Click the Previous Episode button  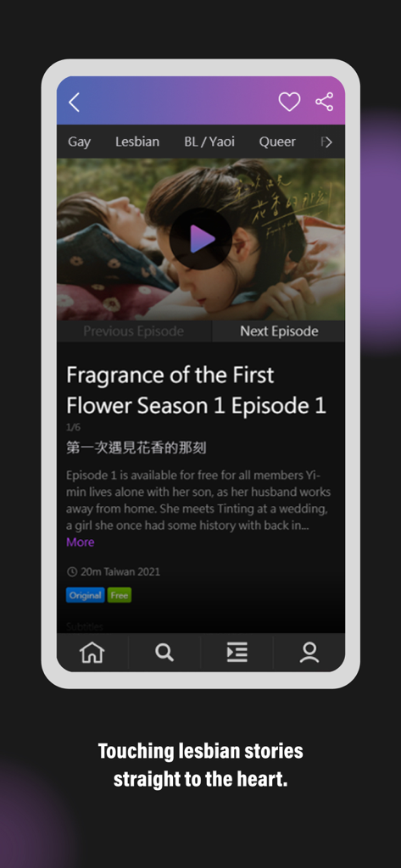133,331
